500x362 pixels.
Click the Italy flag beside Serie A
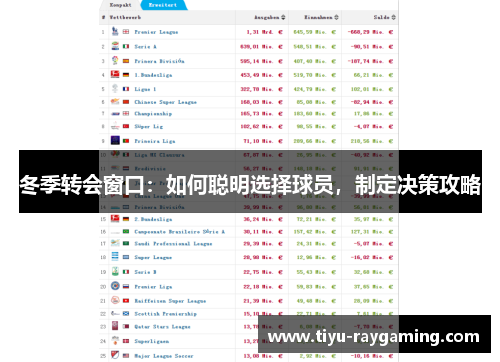(x=126, y=46)
